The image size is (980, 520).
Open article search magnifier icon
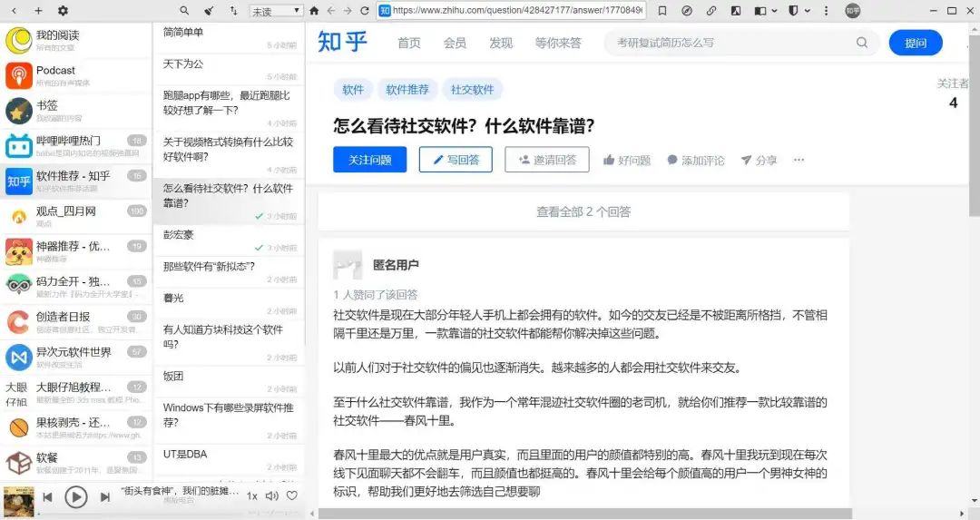[184, 11]
